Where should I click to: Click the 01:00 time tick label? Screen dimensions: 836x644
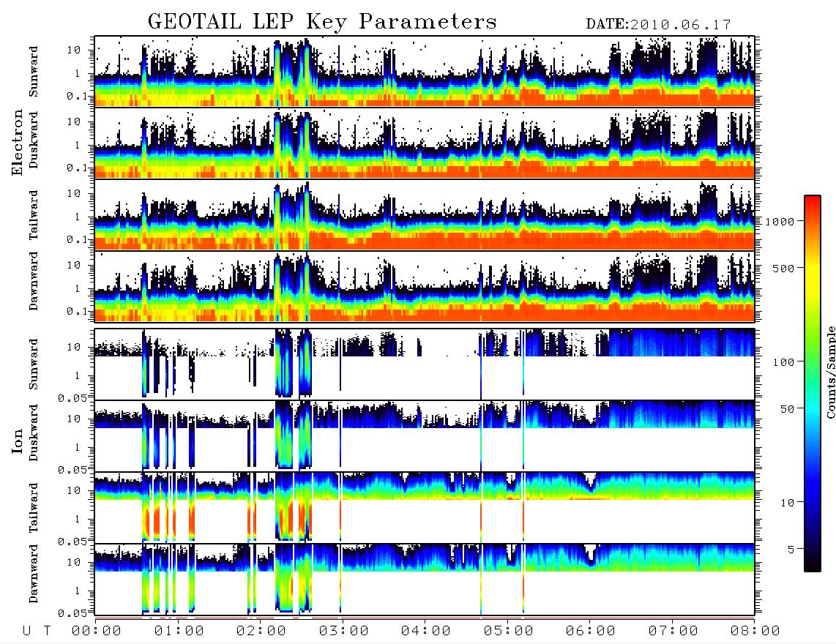pos(179,632)
